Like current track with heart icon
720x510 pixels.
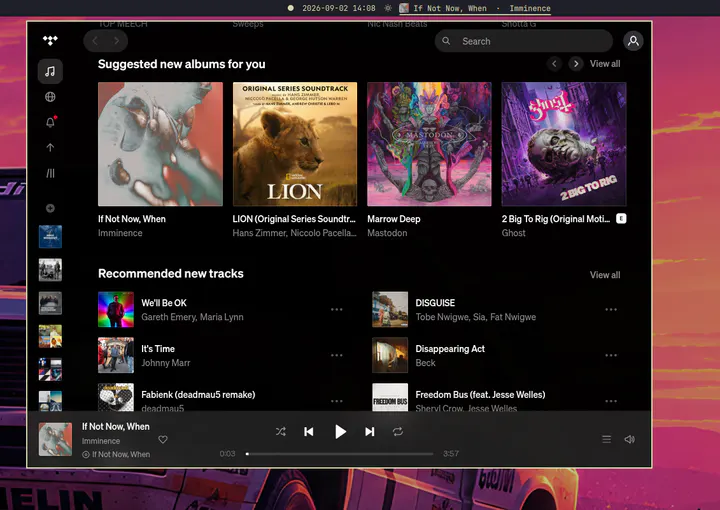tap(163, 440)
